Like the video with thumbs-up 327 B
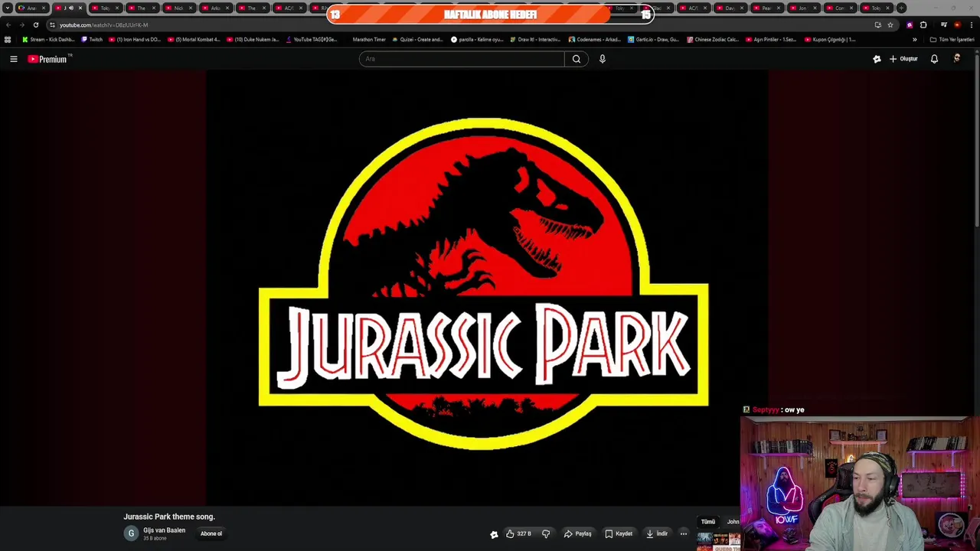The width and height of the screenshot is (980, 551). [518, 533]
